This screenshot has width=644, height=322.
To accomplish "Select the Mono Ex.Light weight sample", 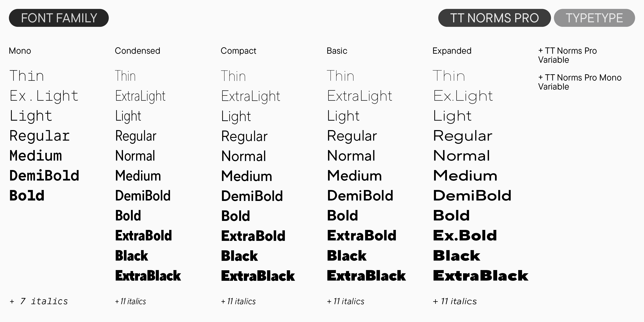I will pos(44,96).
